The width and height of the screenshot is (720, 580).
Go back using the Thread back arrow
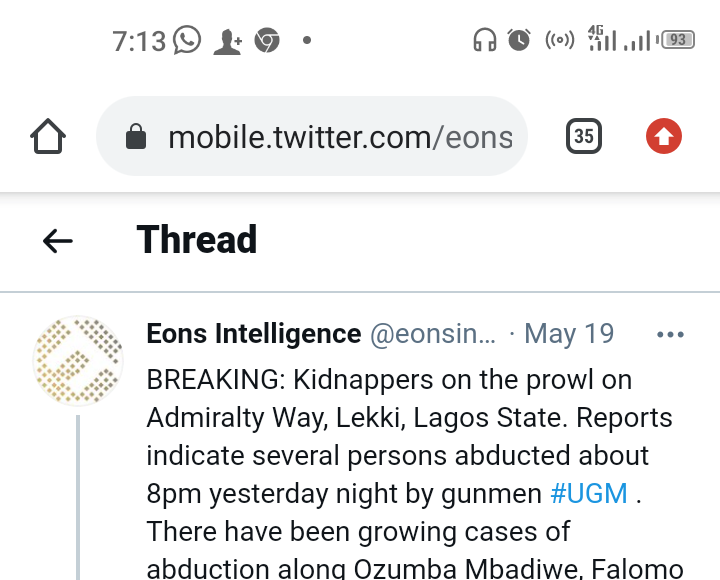coord(58,240)
